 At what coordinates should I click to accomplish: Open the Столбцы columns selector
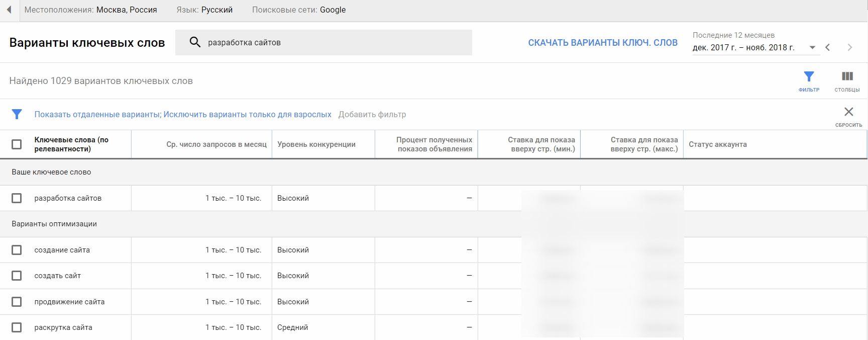click(847, 80)
